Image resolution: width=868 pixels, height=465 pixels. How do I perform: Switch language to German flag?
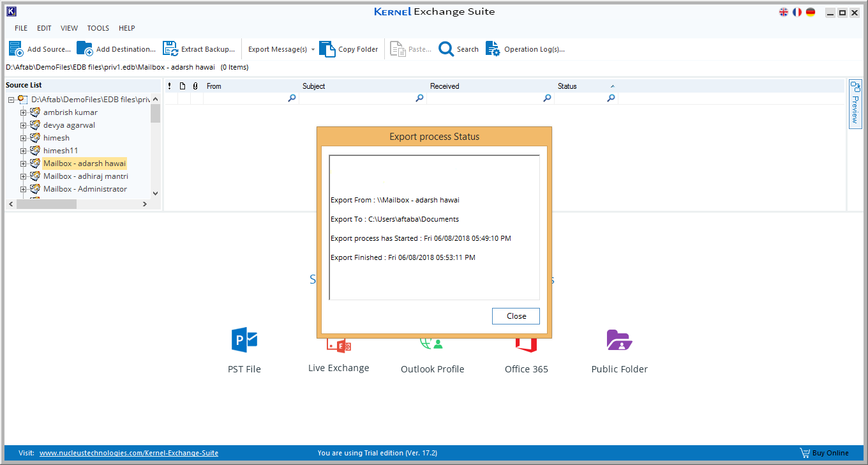[811, 12]
